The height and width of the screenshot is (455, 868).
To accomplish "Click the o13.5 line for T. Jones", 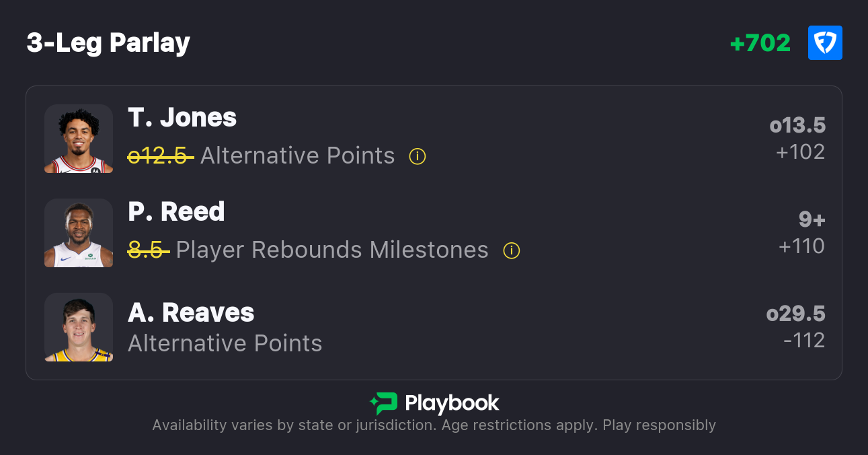I will (797, 126).
